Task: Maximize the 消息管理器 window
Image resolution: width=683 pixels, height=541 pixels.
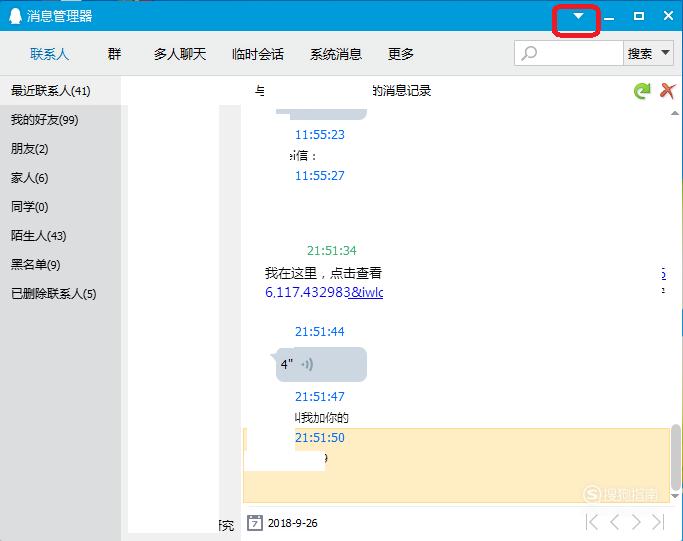Action: (x=639, y=16)
